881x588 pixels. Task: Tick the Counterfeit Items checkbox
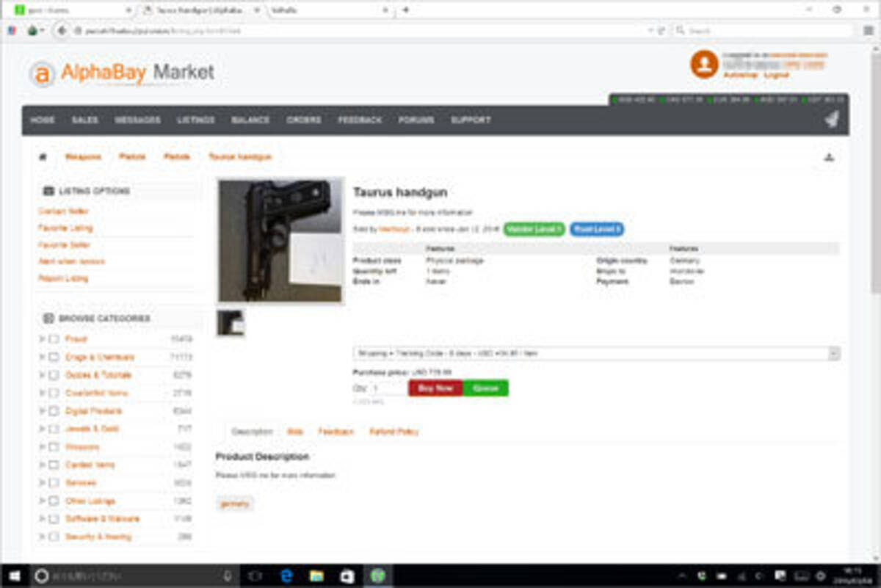54,393
